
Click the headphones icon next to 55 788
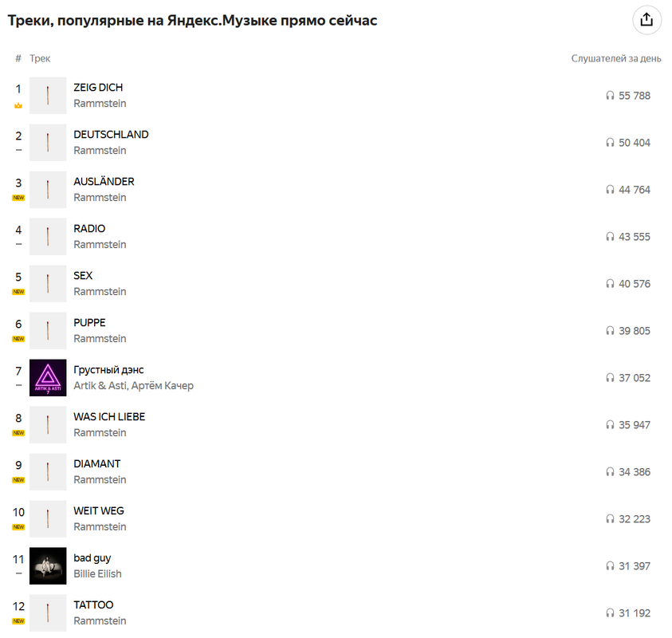611,96
